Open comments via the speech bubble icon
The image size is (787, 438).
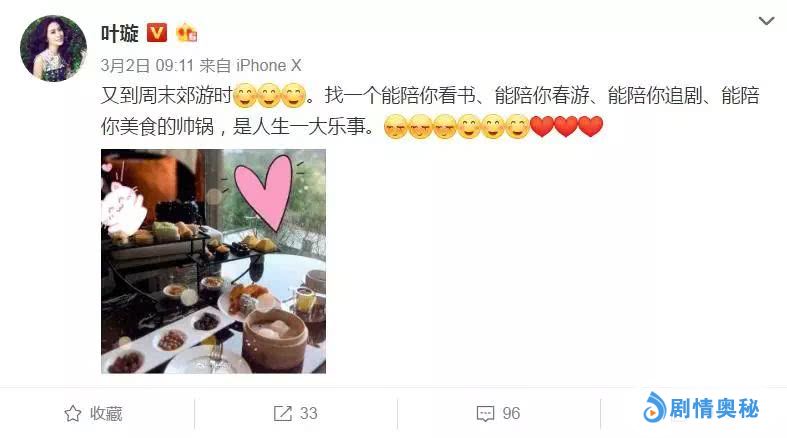(x=485, y=414)
